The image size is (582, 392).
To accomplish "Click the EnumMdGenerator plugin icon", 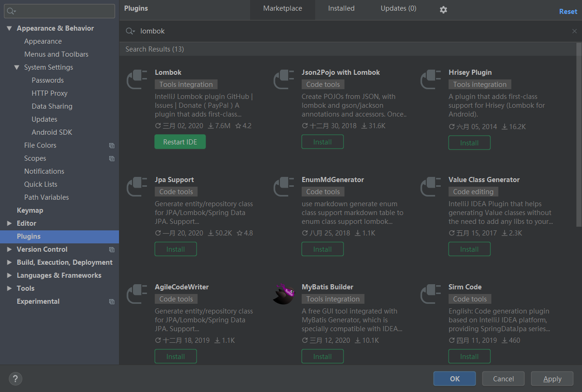I will tap(284, 186).
